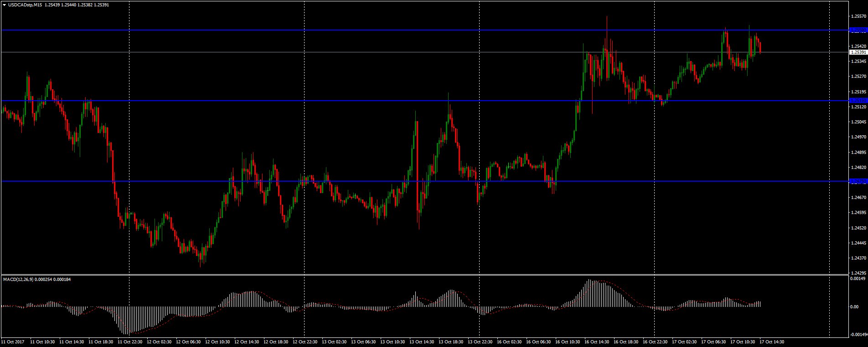
Task: Click the small triangle beside USDCADstp,M15
Action: tap(4, 5)
